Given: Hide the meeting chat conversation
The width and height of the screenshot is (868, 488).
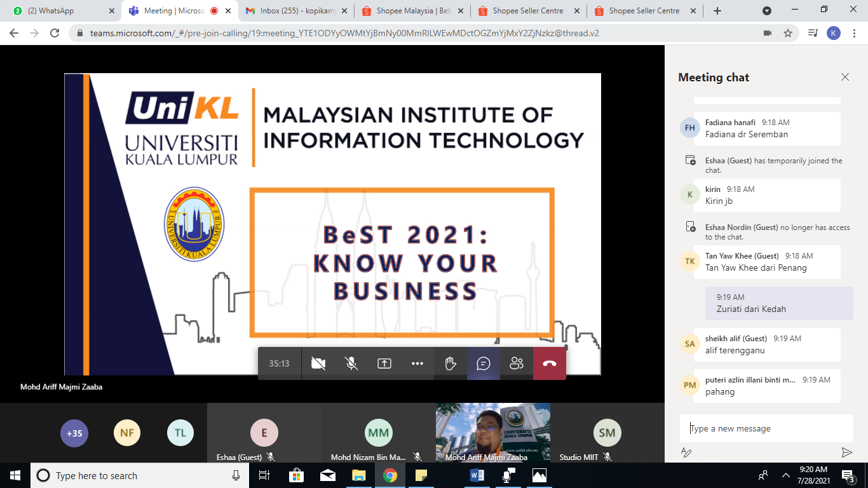Looking at the screenshot, I should pyautogui.click(x=484, y=363).
